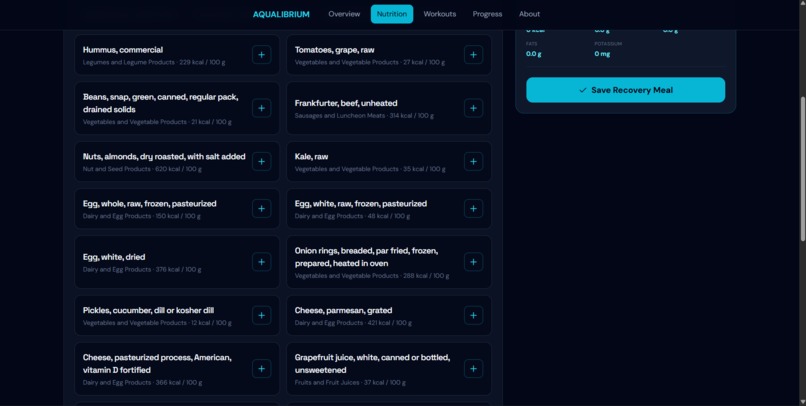Add Frankfurter, beef, unheated with plus icon
Screen dimensions: 806x406
473,108
